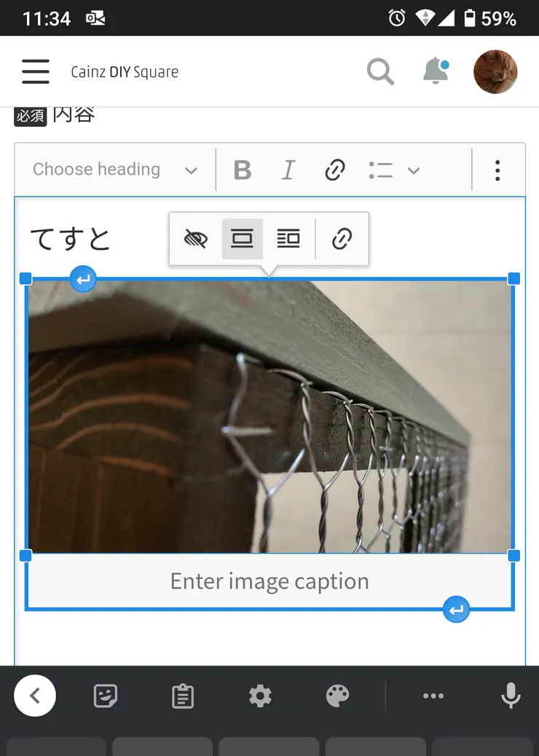Tap the Enter image caption field

click(x=269, y=581)
